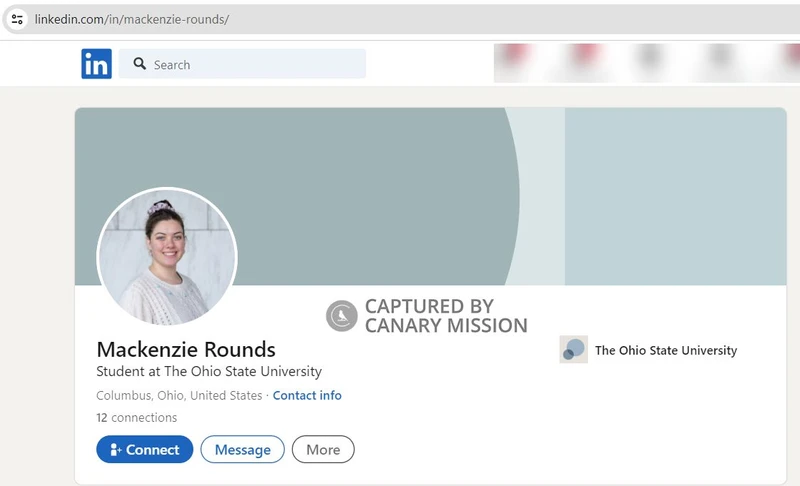Focus the LinkedIn Search field

242,64
